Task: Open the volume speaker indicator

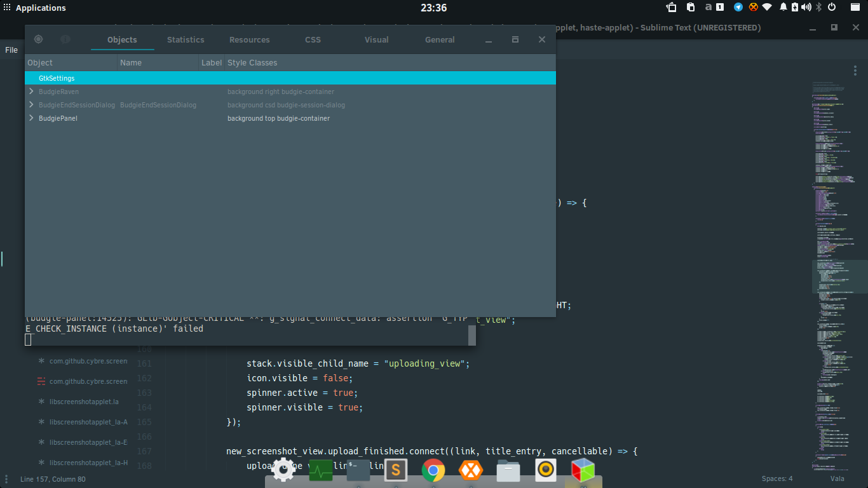Action: coord(806,8)
